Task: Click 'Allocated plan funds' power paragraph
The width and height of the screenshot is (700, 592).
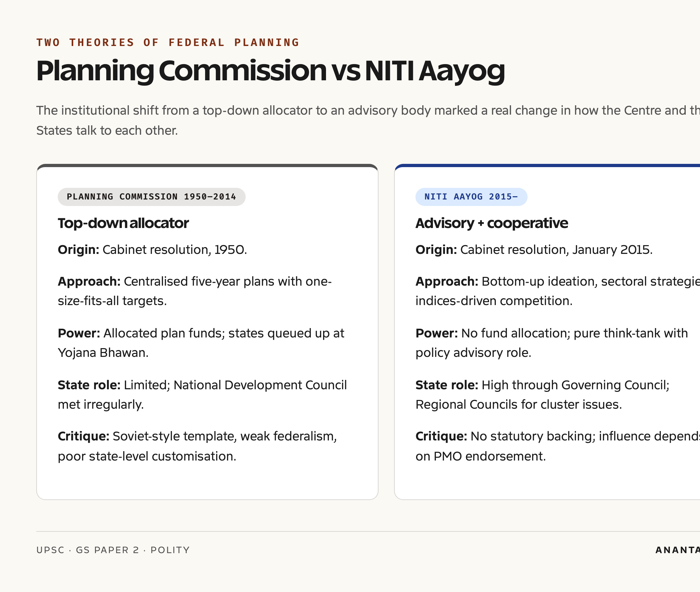Action: tap(201, 343)
